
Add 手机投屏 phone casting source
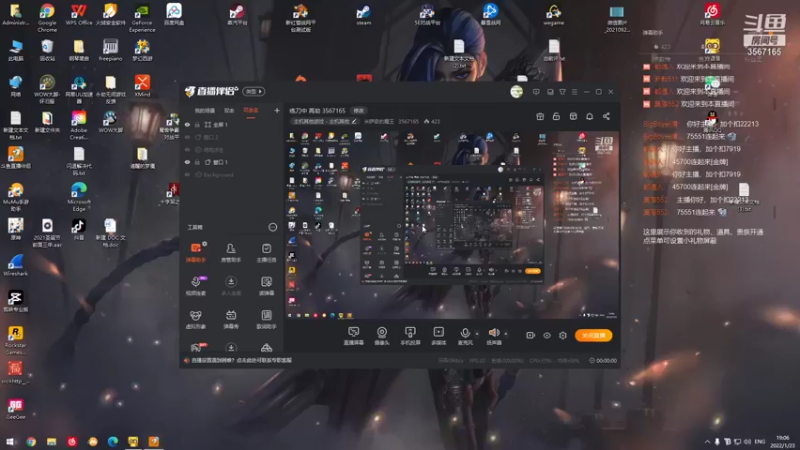coord(410,336)
